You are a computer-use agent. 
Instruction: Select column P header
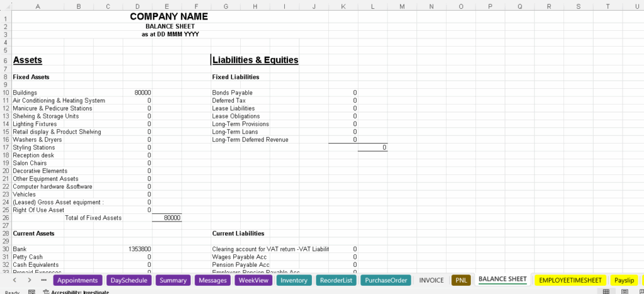(x=491, y=6)
